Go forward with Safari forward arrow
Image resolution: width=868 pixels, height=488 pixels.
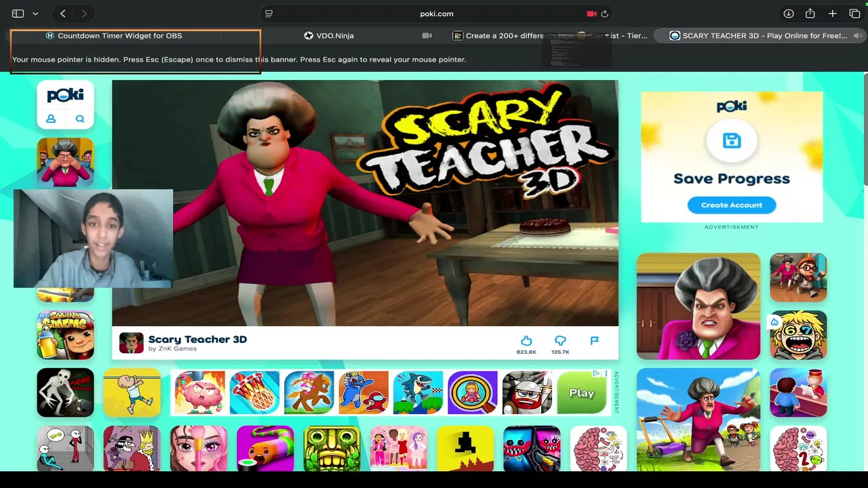tap(84, 14)
